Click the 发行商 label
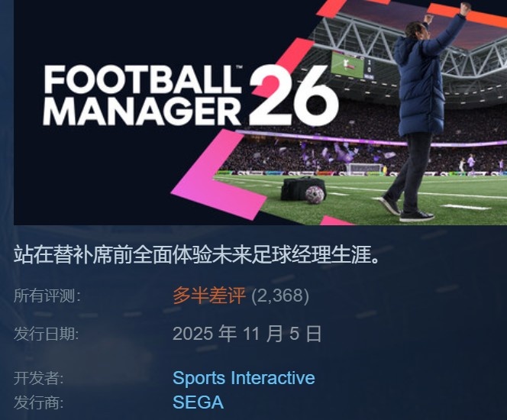507x420 pixels. 38,402
